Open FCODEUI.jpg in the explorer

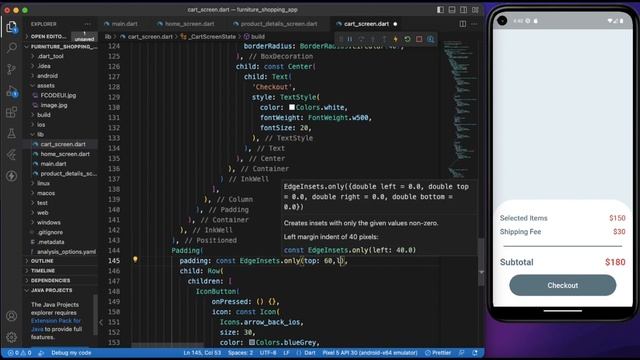point(58,96)
